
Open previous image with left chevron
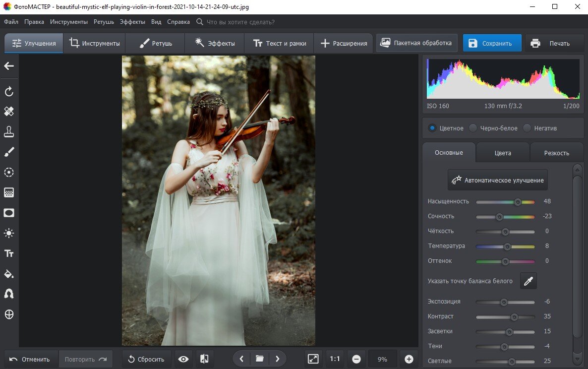click(242, 359)
